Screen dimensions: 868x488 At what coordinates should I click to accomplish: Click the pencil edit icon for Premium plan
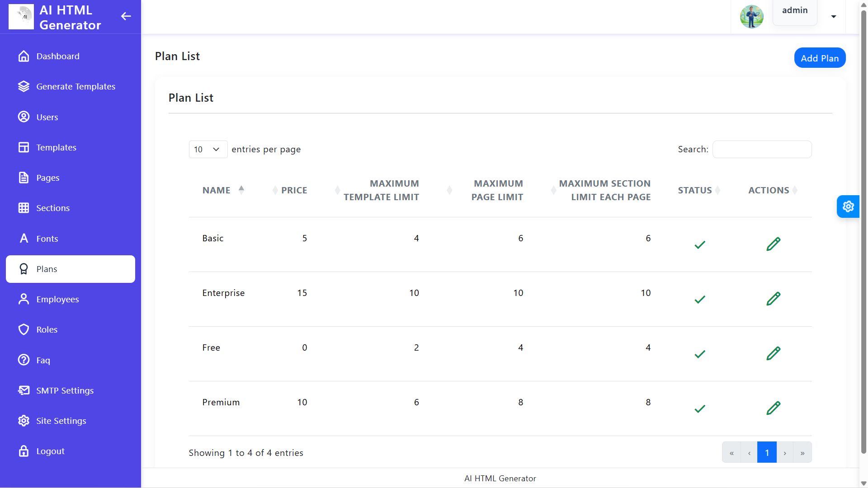773,408
